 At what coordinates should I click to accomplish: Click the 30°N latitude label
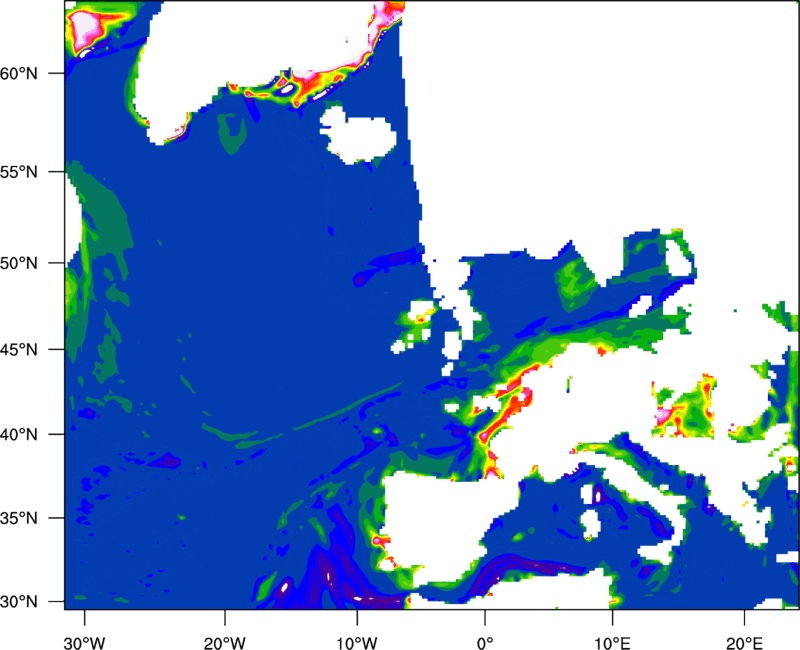(x=19, y=602)
